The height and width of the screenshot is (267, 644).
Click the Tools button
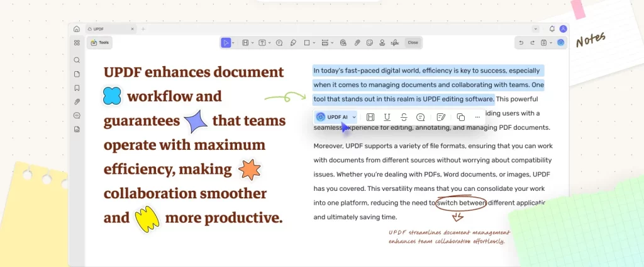[100, 43]
